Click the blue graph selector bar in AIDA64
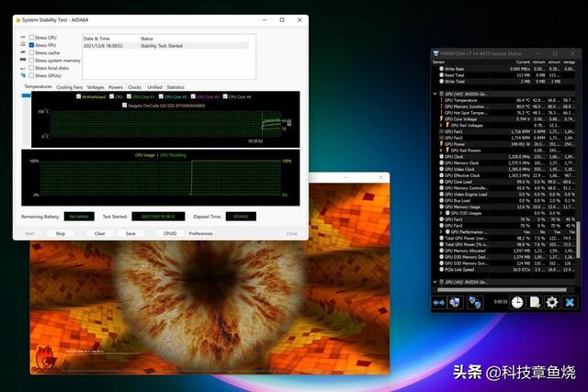This screenshot has width=588, height=392. [27, 95]
